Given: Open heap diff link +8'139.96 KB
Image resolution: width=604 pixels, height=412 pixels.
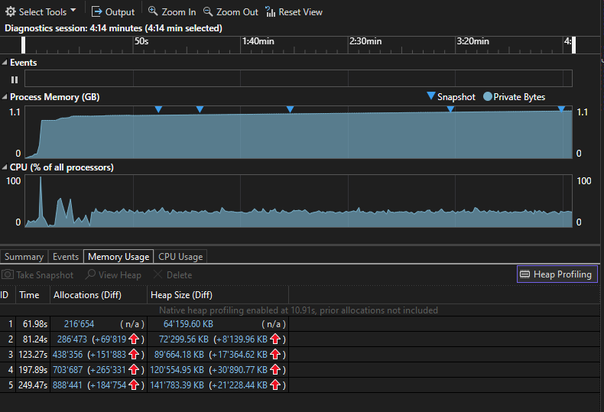Looking at the screenshot, I should click(243, 340).
